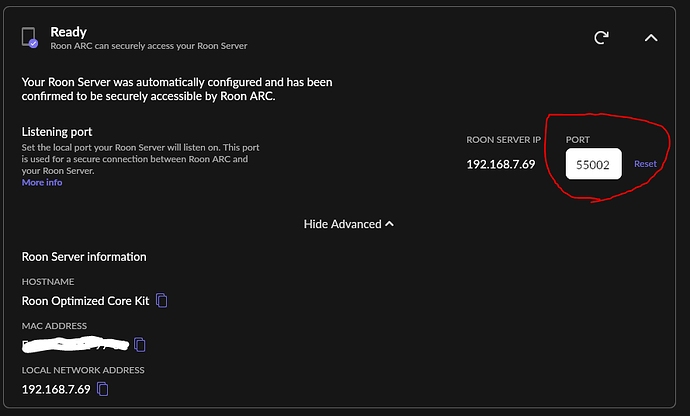Image resolution: width=690 pixels, height=416 pixels.
Task: Click the Ready device status icon
Action: click(30, 37)
